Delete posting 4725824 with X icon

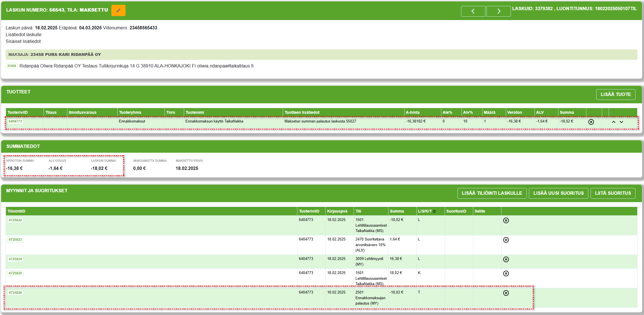pyautogui.click(x=506, y=259)
